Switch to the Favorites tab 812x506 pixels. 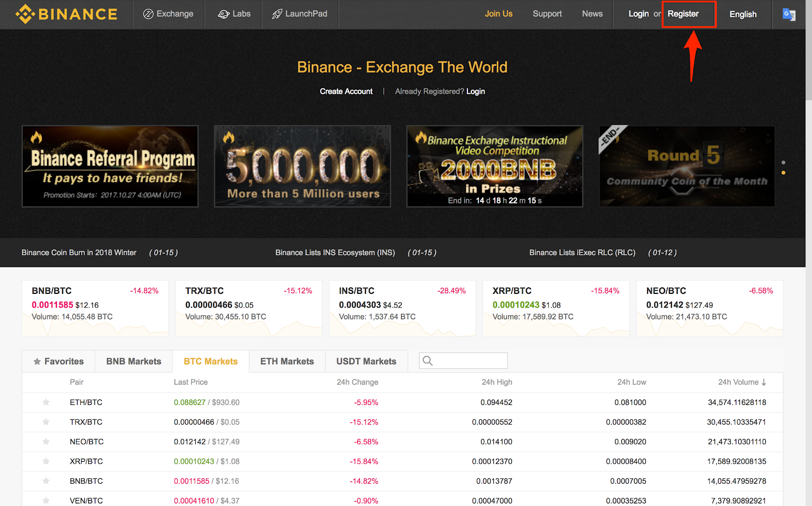point(58,361)
